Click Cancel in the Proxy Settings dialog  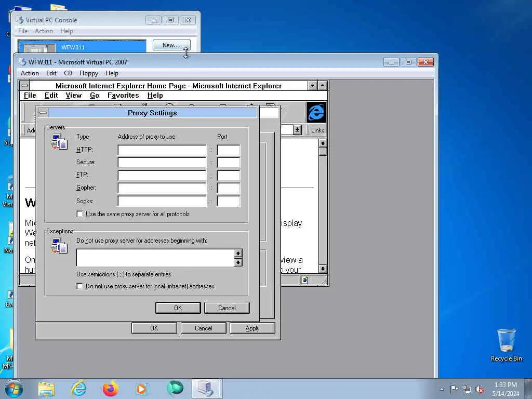pyautogui.click(x=227, y=308)
